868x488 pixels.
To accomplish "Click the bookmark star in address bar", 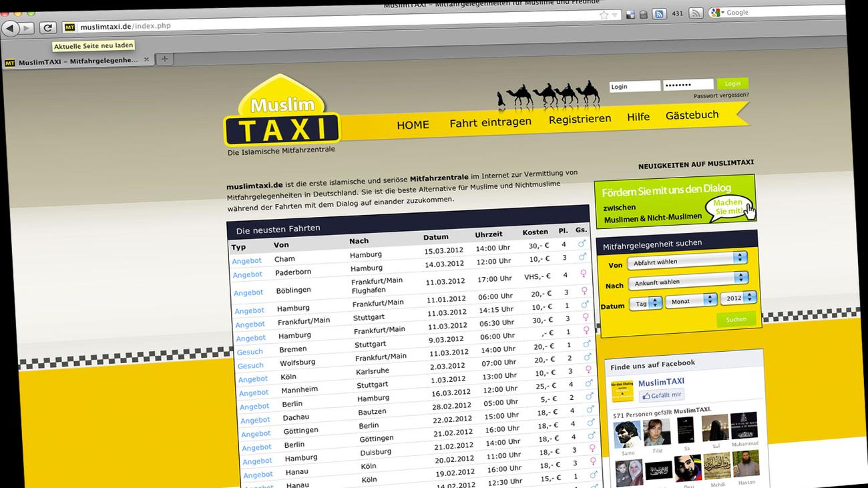I will [604, 15].
